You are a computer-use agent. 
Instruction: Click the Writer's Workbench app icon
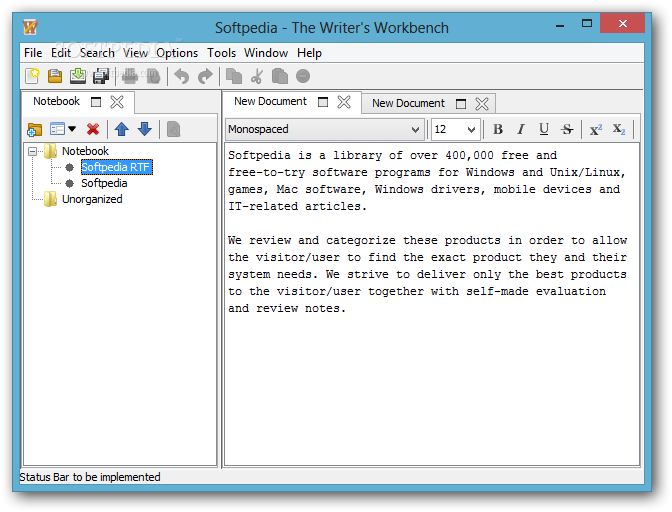click(x=30, y=27)
